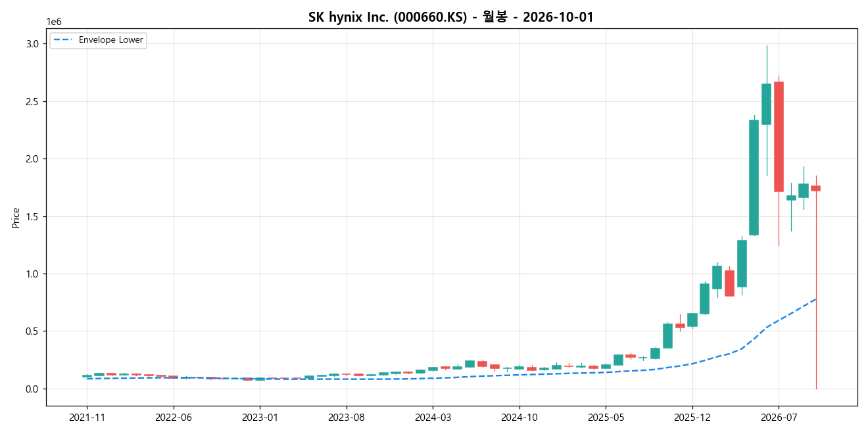Click the last red candle with the long lower wick

tap(815, 188)
